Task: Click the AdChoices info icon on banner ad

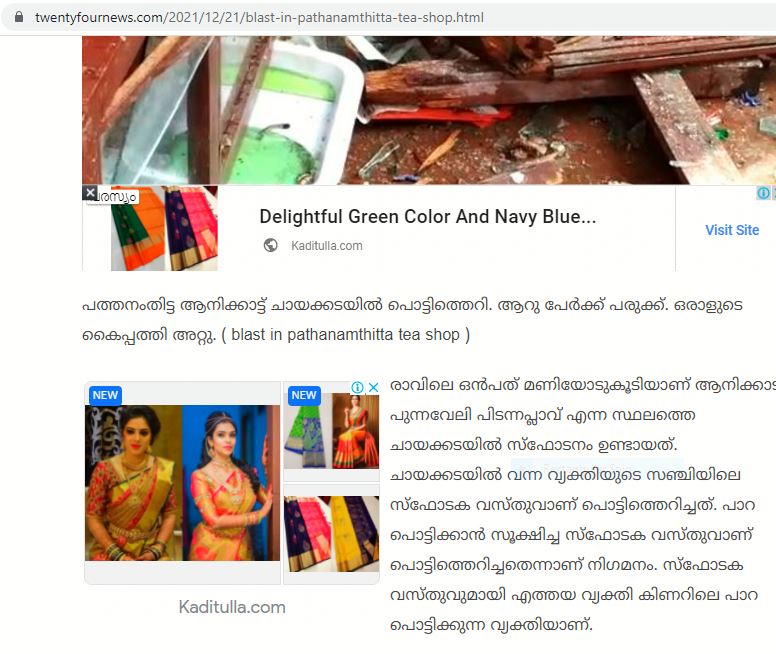Action: [763, 193]
